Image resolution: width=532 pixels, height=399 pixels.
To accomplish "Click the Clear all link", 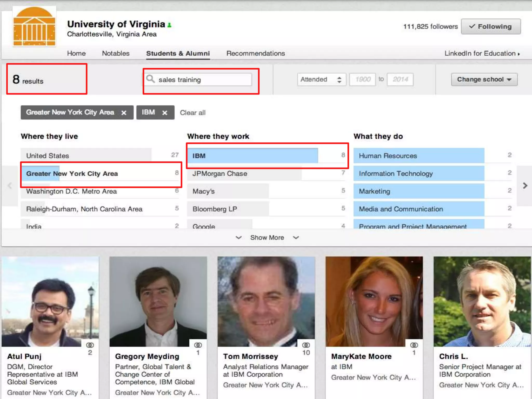I will click(x=192, y=113).
